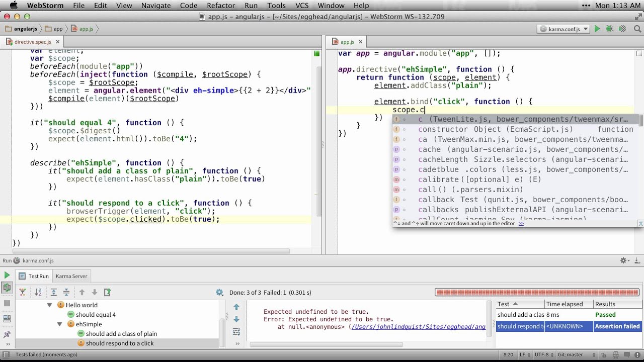Click the tool window quick access icon
This screenshot has height=362, width=644.
(x=6, y=354)
